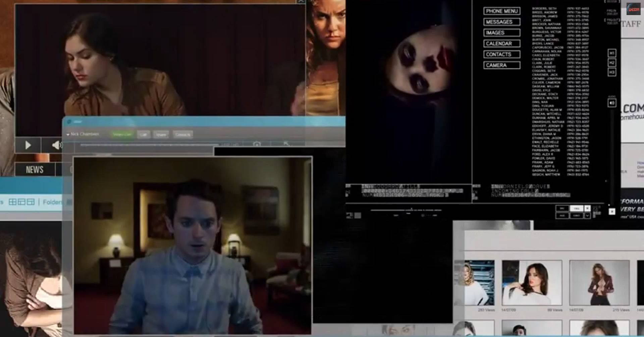Click the H3 button in phone panel
The width and height of the screenshot is (644, 337).
(612, 72)
